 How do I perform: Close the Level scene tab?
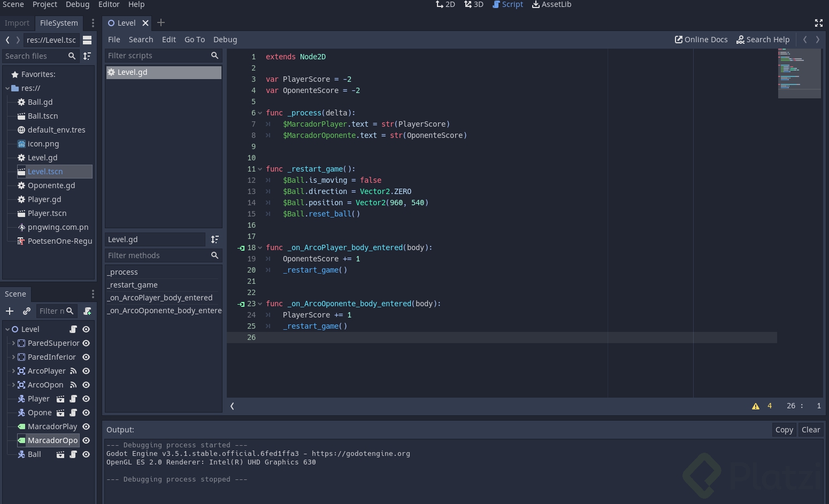click(x=145, y=23)
